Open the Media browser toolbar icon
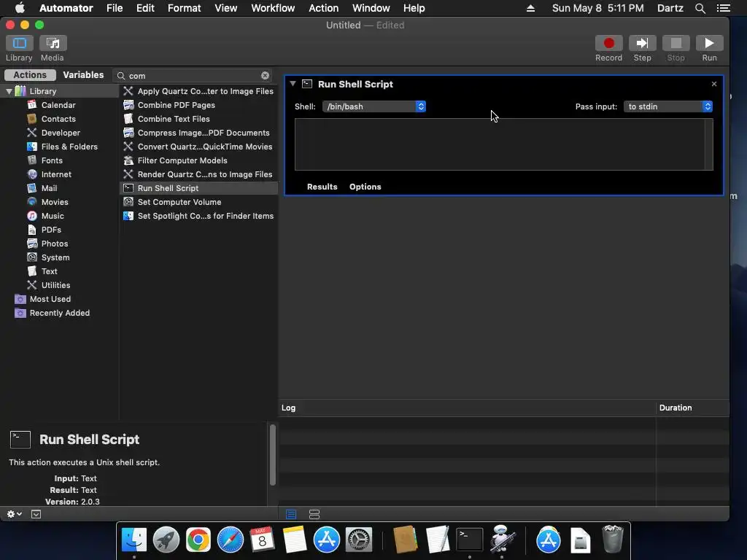747x560 pixels. [x=53, y=43]
